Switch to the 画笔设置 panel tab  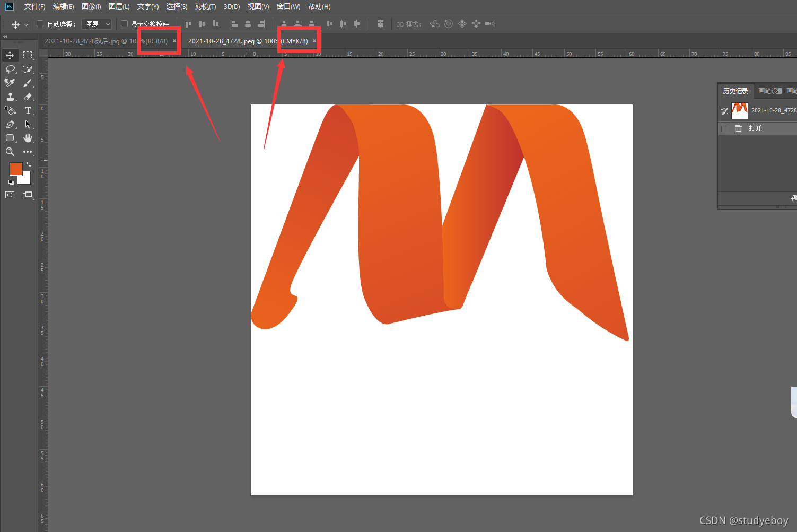(770, 91)
